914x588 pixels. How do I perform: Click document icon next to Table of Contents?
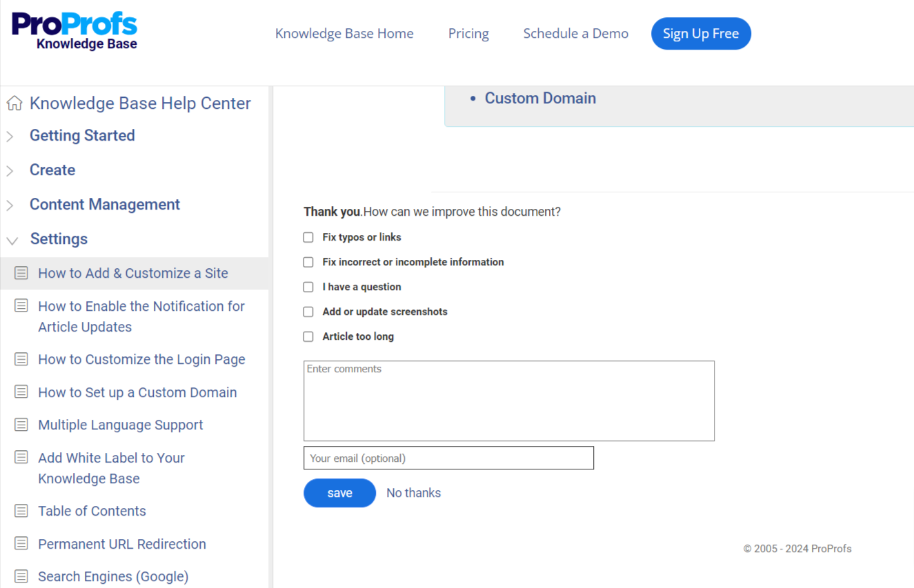coord(21,511)
